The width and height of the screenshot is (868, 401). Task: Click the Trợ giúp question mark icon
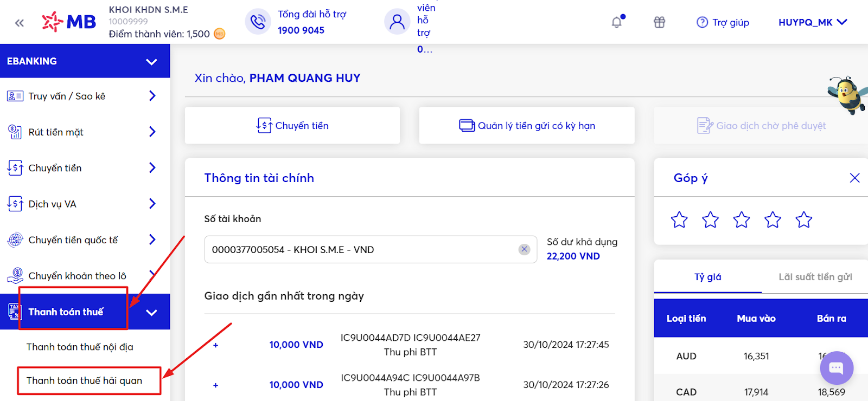[703, 22]
